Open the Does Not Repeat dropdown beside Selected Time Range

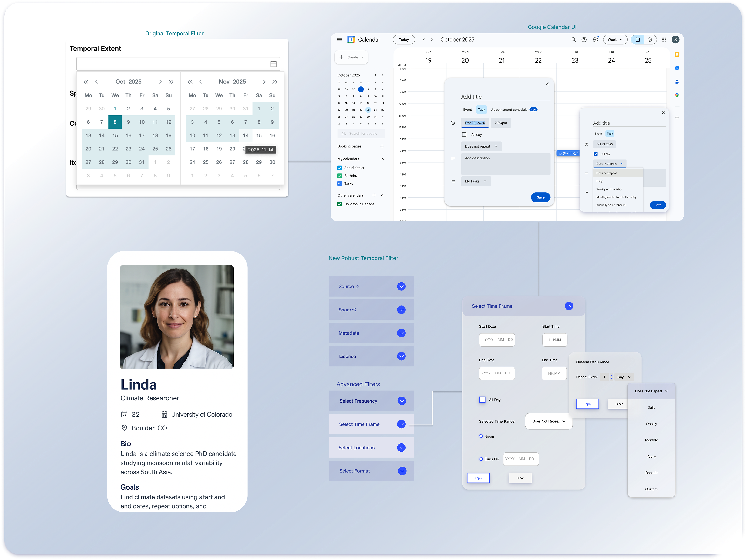coord(548,421)
